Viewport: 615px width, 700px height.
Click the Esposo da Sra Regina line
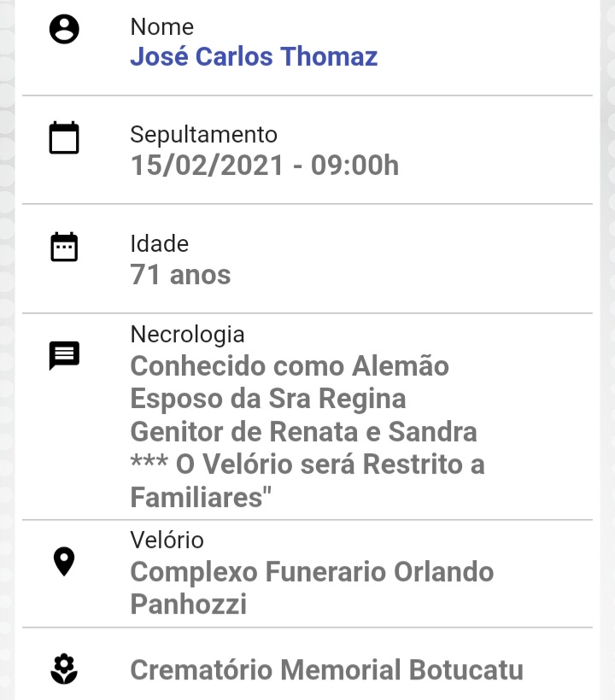coord(268,399)
